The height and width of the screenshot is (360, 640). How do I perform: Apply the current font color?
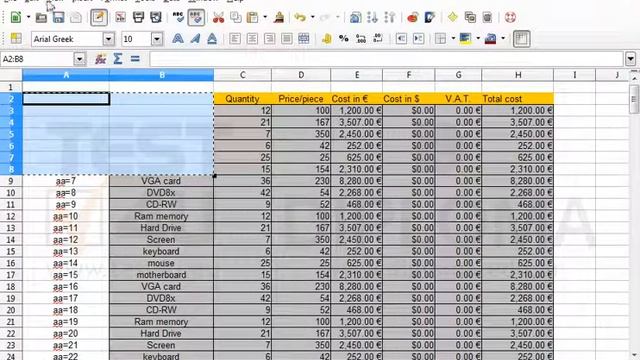491,39
